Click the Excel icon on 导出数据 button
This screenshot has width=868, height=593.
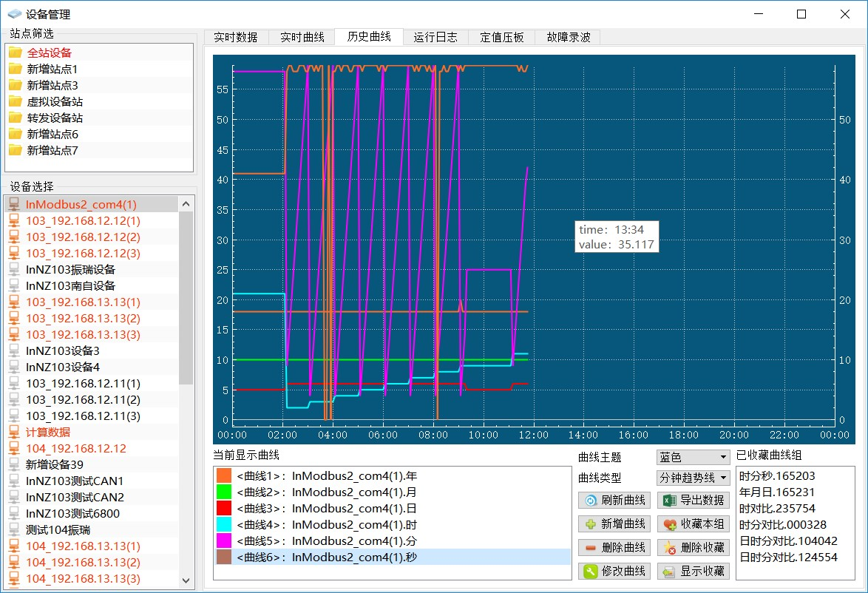(x=669, y=501)
